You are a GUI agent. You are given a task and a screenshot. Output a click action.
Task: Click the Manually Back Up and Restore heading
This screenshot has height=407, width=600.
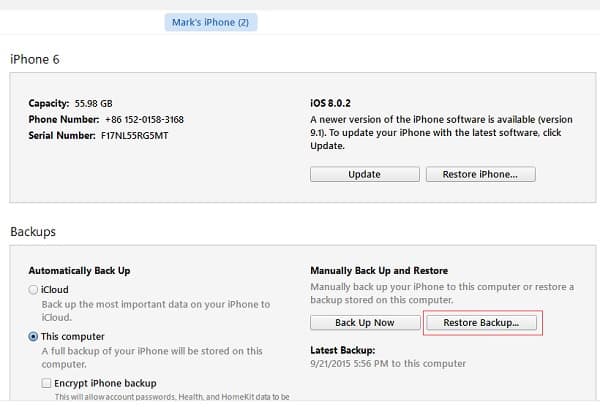pos(379,270)
